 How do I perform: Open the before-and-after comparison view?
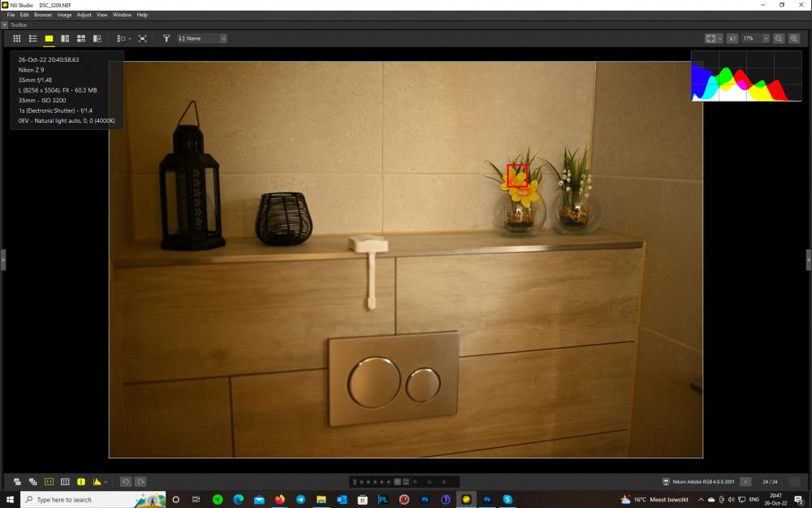tap(97, 38)
